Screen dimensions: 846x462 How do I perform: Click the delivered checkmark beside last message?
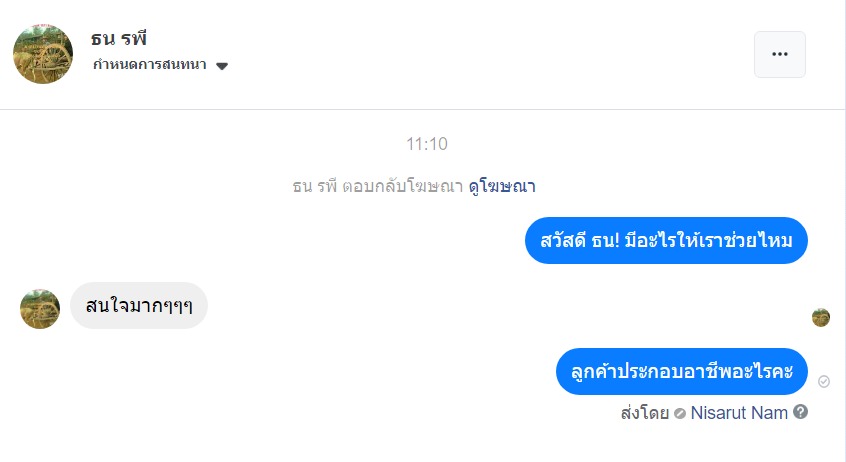point(824,381)
